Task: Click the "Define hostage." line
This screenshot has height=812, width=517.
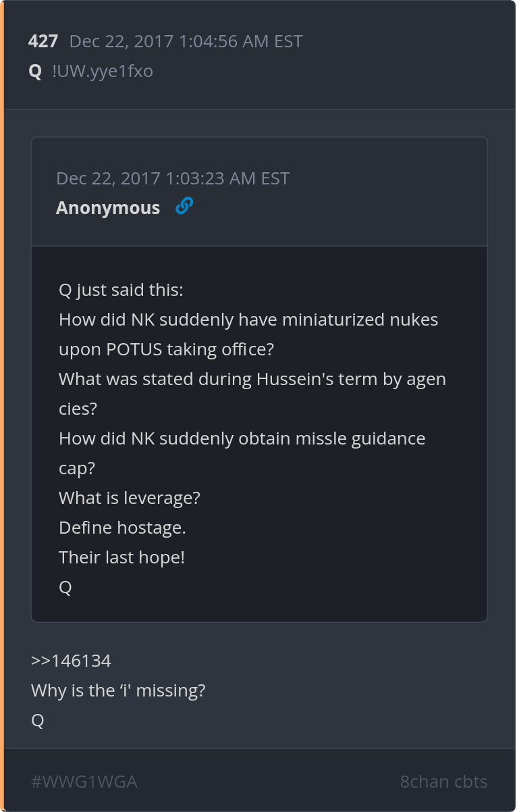Action: coord(122,528)
